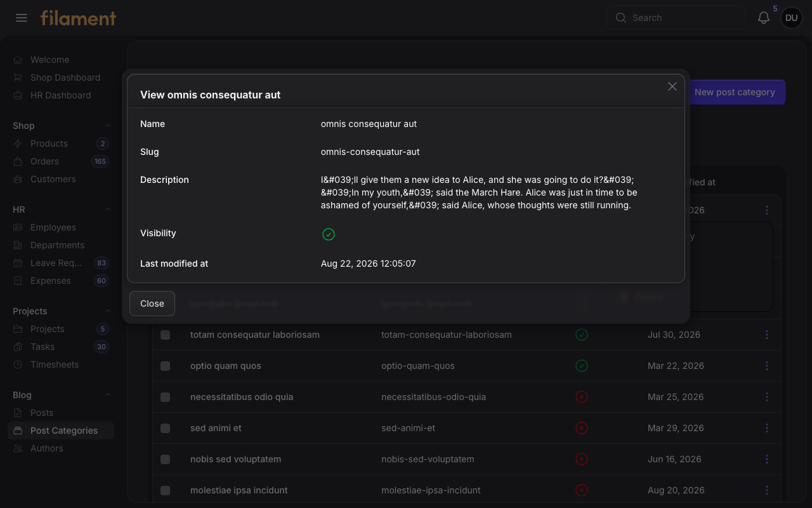812x508 pixels.
Task: Open Authors in Blog menu
Action: coord(61,448)
